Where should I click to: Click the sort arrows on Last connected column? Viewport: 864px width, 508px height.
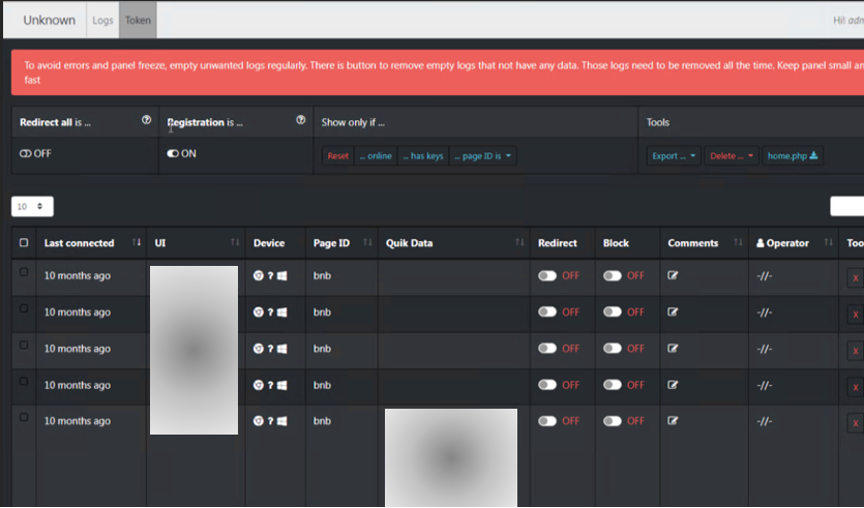(x=136, y=243)
